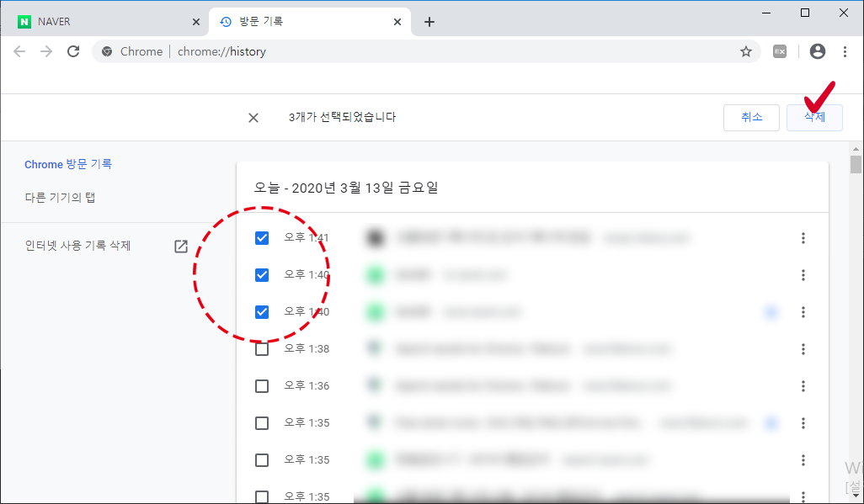Switch to the 방문 기록 tab
Screen dimensions: 864x504
click(310, 22)
